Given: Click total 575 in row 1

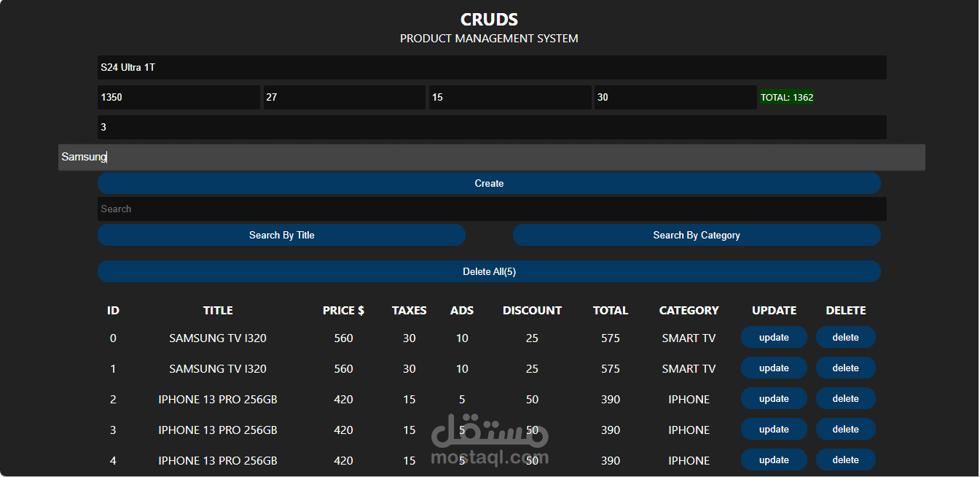Looking at the screenshot, I should (x=611, y=369).
